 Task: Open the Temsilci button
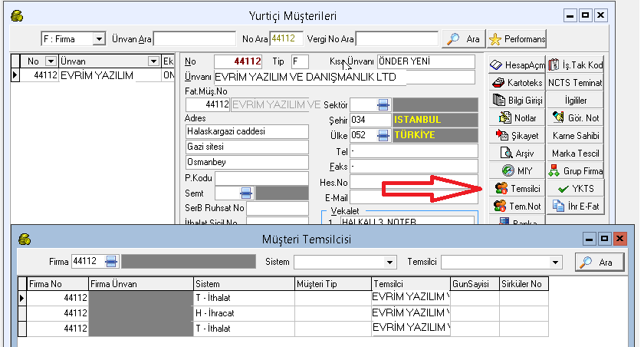point(517,188)
